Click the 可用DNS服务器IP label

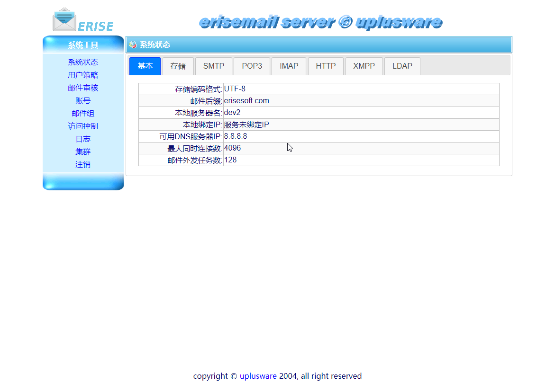click(191, 136)
